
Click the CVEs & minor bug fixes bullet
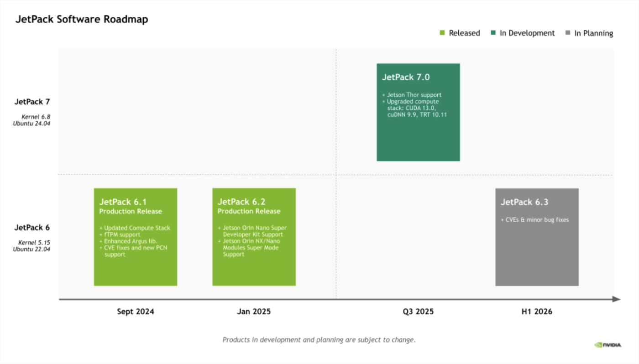pyautogui.click(x=535, y=220)
